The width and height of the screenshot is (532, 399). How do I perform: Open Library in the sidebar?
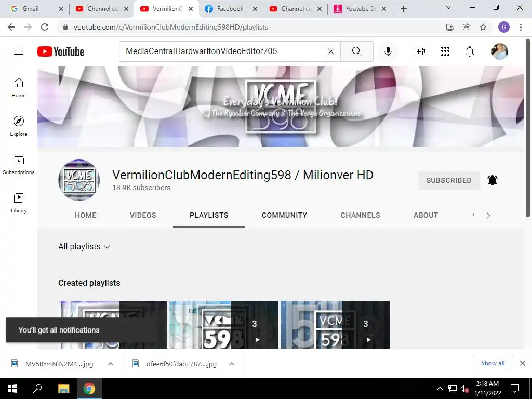pos(19,203)
